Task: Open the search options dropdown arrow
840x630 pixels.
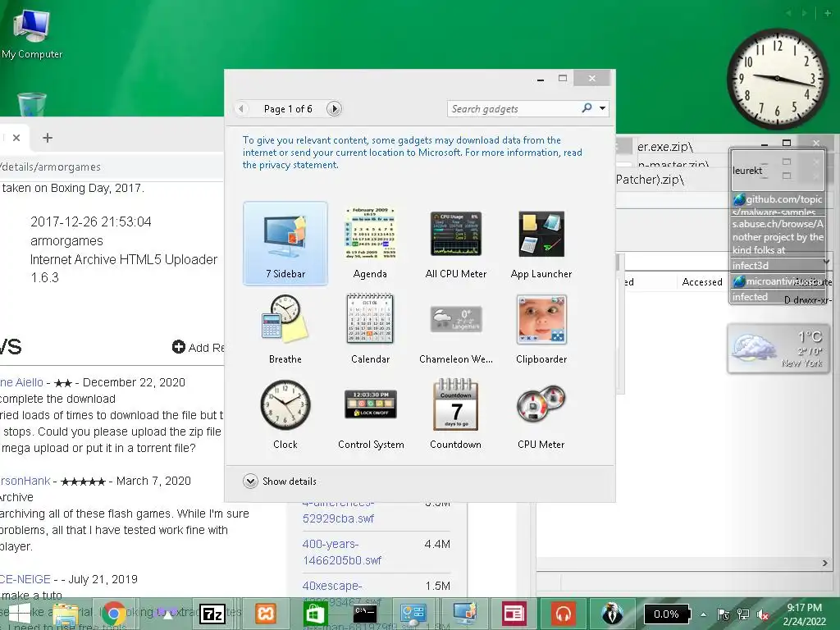Action: click(603, 108)
